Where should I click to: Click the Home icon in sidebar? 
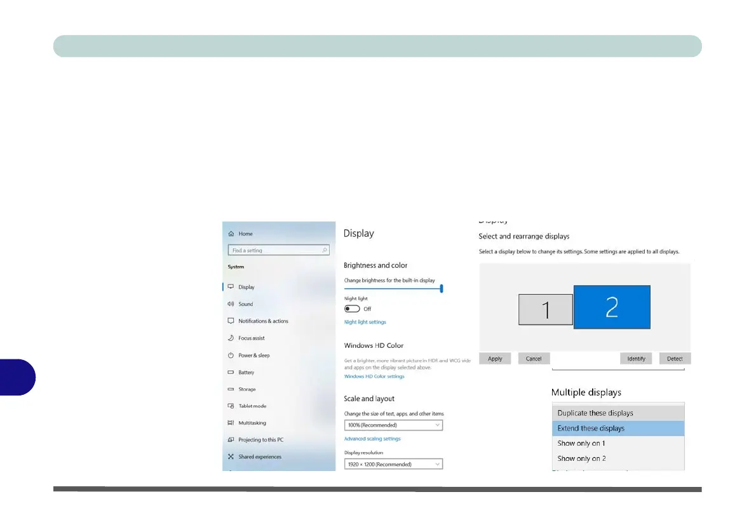231,234
